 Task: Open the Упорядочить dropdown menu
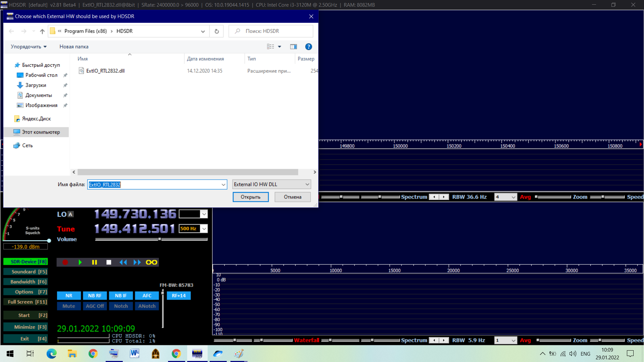coord(29,47)
